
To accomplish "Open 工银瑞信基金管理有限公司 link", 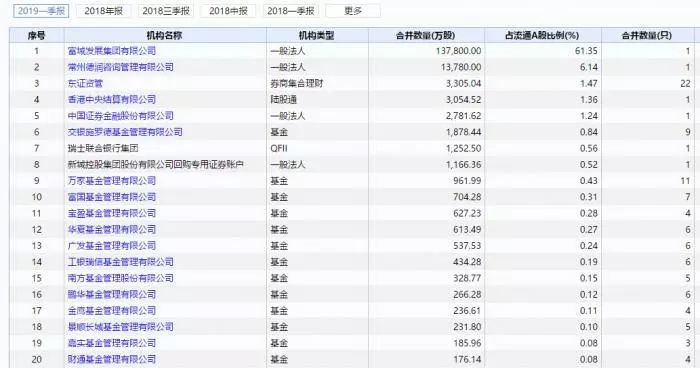I will [x=121, y=262].
